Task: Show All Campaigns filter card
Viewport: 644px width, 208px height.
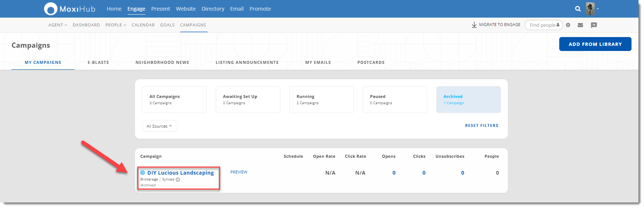Action: [x=174, y=99]
